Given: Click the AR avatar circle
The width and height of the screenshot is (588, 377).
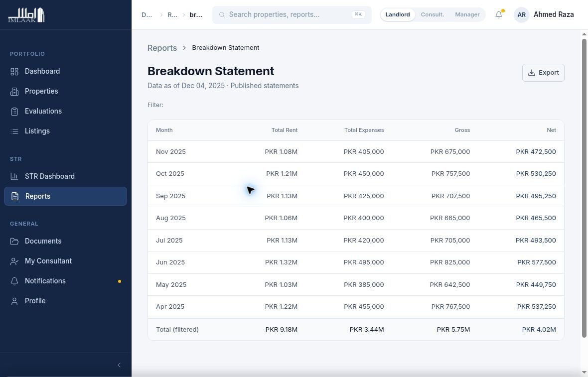Looking at the screenshot, I should pos(521,15).
